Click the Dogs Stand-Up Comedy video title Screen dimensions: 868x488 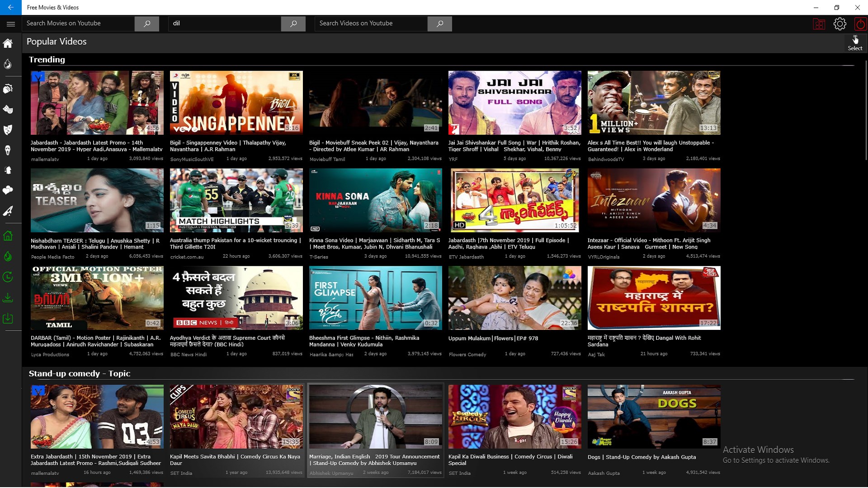click(642, 457)
